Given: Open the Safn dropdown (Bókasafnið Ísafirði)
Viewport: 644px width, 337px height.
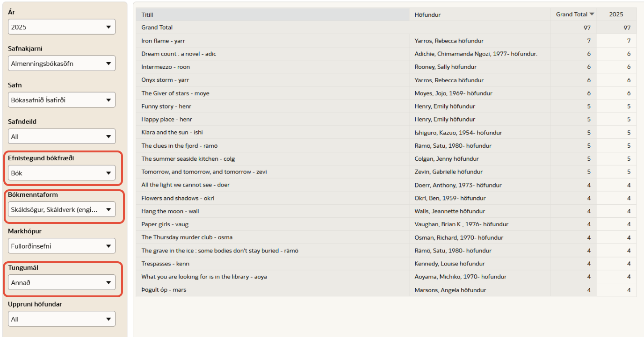Looking at the screenshot, I should (x=62, y=100).
